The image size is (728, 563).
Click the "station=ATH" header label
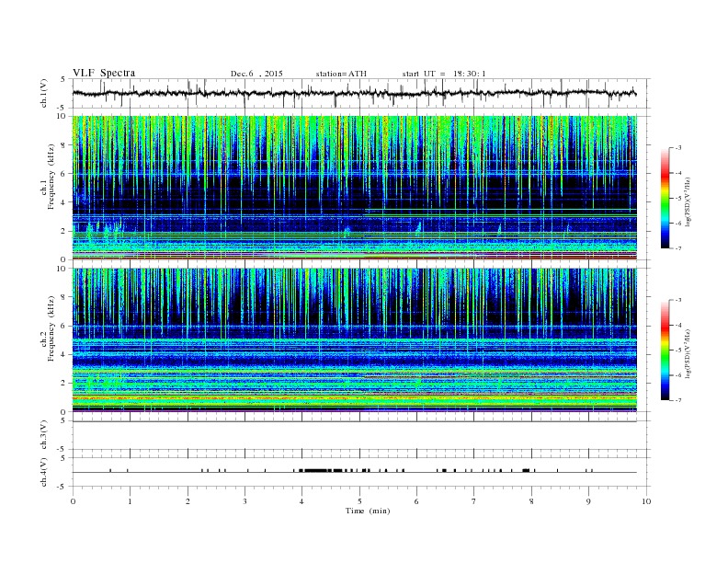(341, 74)
